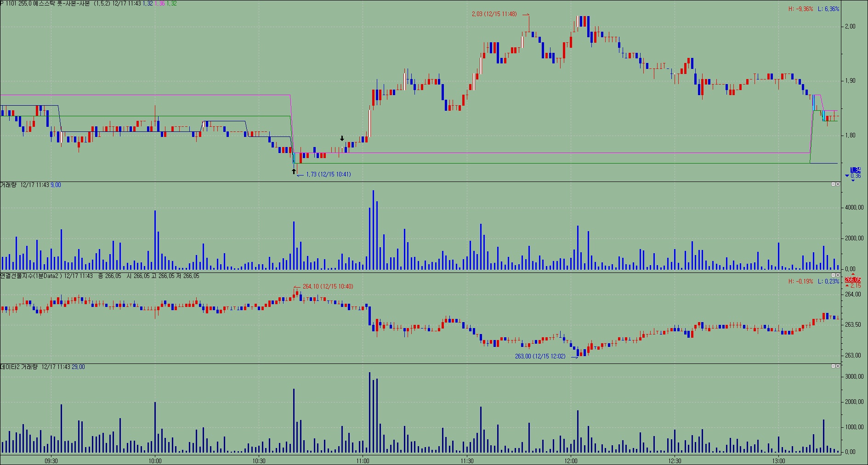Click the tallest volume bar in 거래량 panel
The height and width of the screenshot is (465, 868).
373,230
